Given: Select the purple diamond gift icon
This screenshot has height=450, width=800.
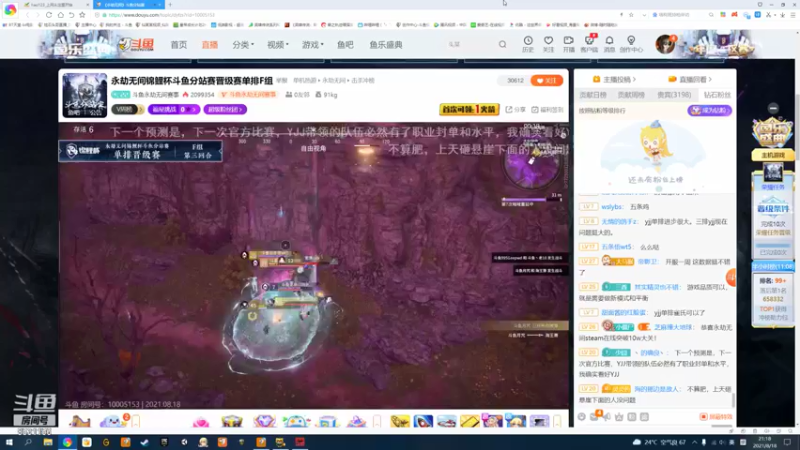Looking at the screenshot, I should (x=264, y=421).
